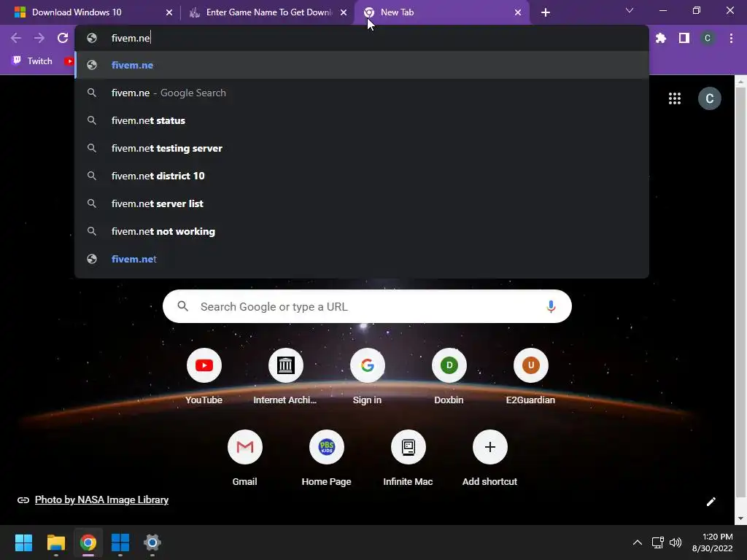Open the Doxbin shortcut
Viewport: 747px width, 560px height.
coord(449,376)
